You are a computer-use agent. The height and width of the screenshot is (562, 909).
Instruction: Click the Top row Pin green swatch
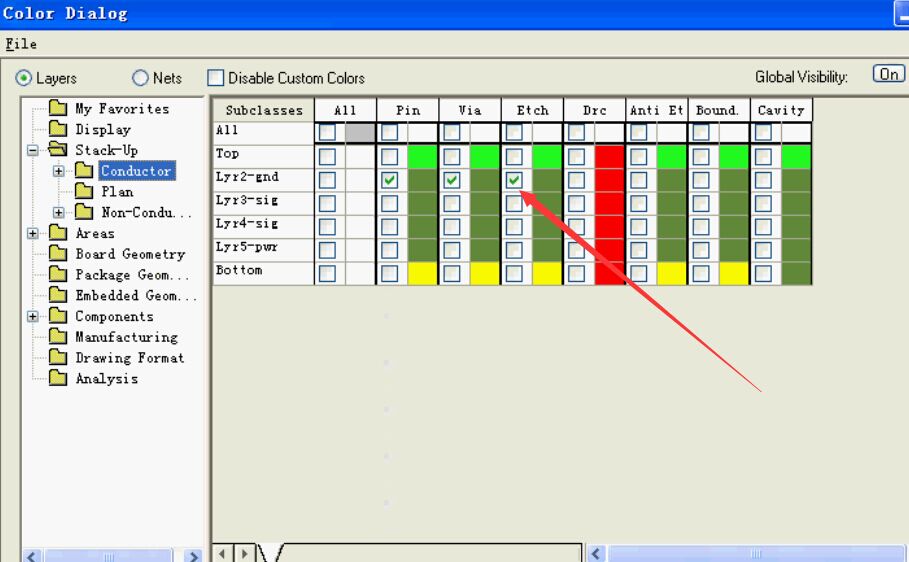(422, 157)
